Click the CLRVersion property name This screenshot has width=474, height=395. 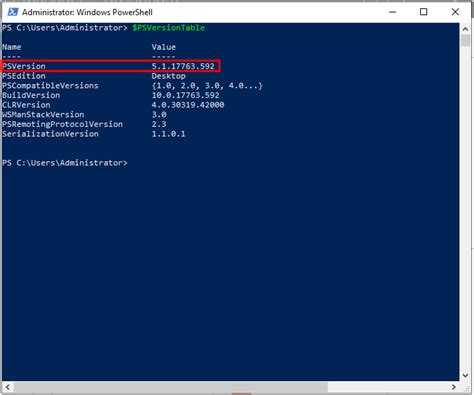26,105
